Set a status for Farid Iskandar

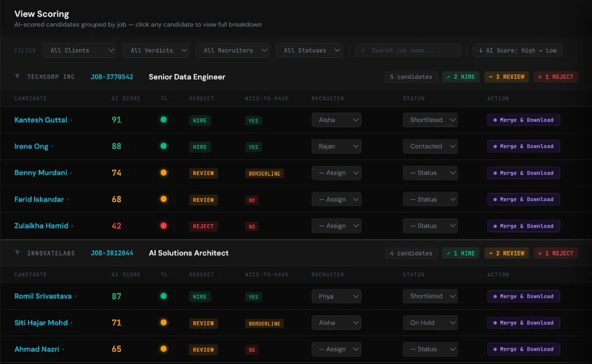(x=430, y=199)
